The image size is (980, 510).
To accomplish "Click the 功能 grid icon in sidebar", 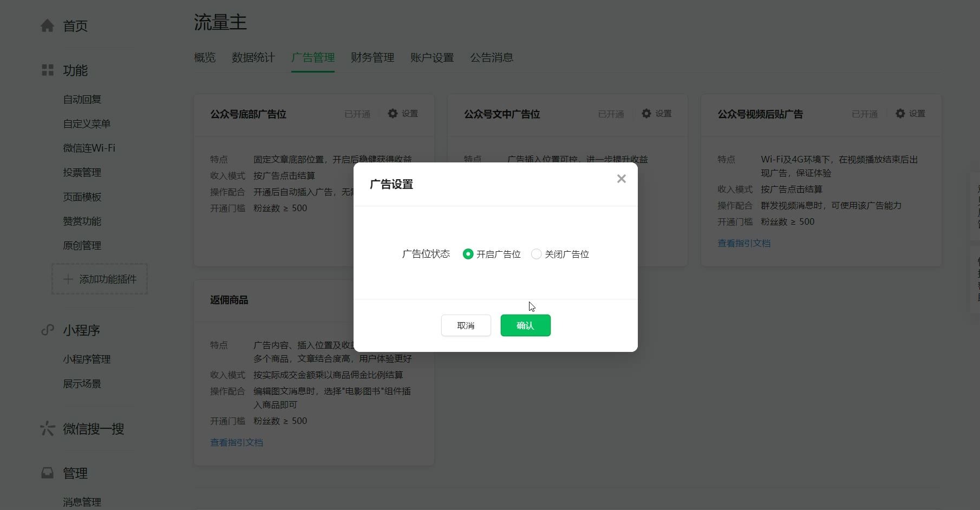I will pos(47,70).
